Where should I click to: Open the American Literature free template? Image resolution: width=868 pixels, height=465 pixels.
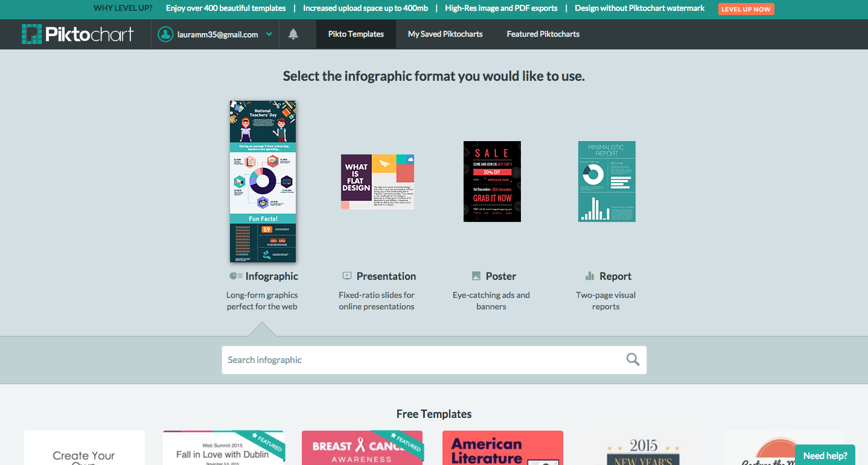(x=503, y=448)
